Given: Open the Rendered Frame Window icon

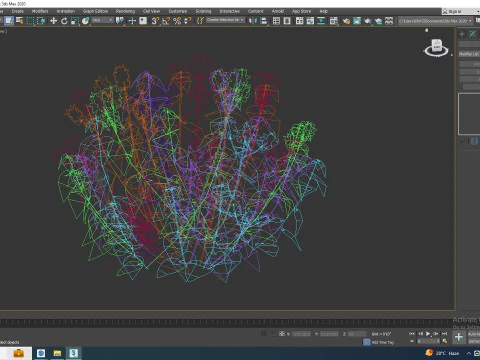Looking at the screenshot, I should pyautogui.click(x=357, y=21).
